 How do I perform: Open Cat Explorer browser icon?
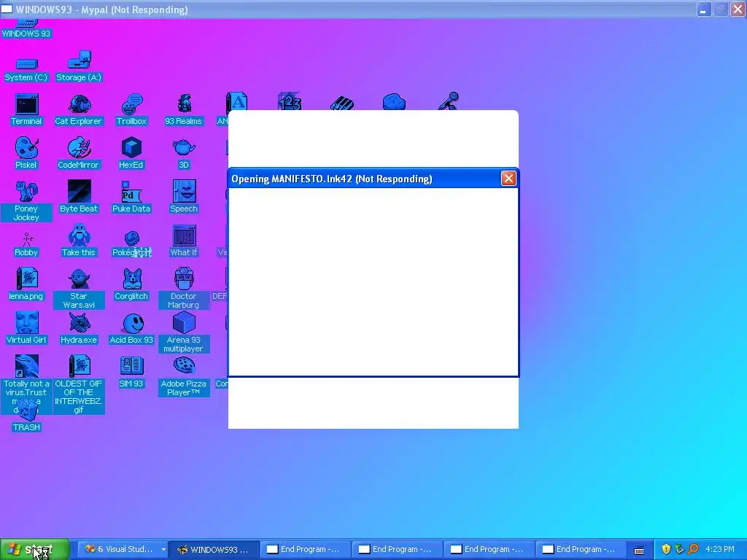pos(79,110)
